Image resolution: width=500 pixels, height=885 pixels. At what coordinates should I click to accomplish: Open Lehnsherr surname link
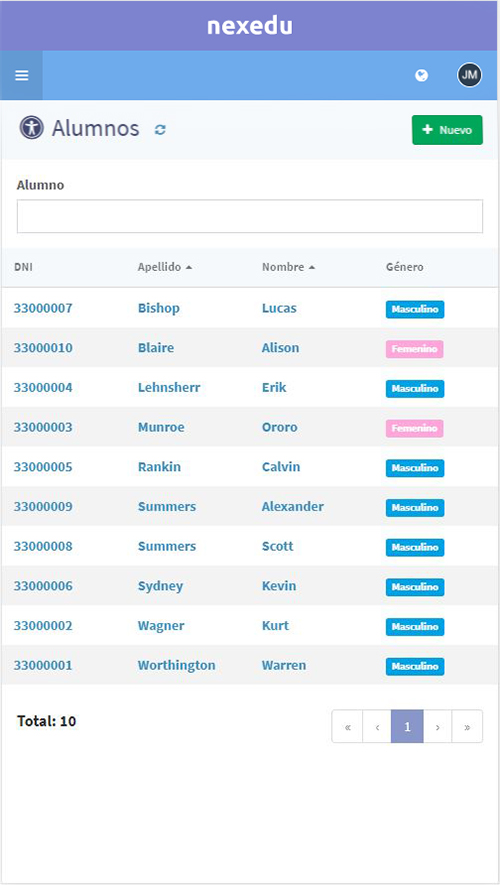point(169,388)
